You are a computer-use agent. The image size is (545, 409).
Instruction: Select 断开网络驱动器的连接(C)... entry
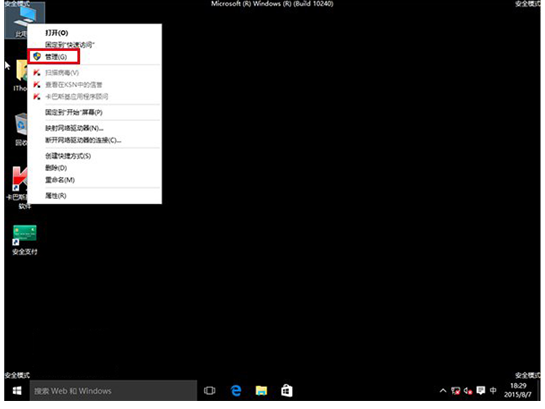coord(94,140)
